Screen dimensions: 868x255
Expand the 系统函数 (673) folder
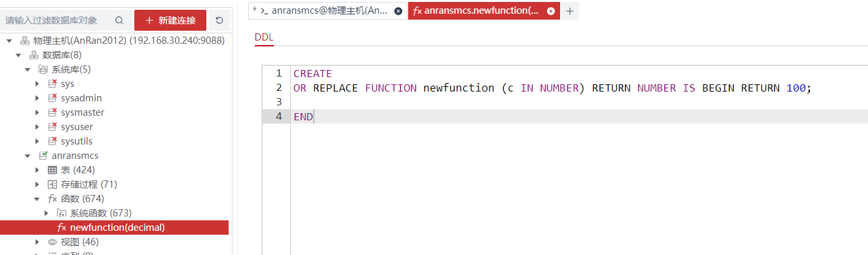(47, 213)
